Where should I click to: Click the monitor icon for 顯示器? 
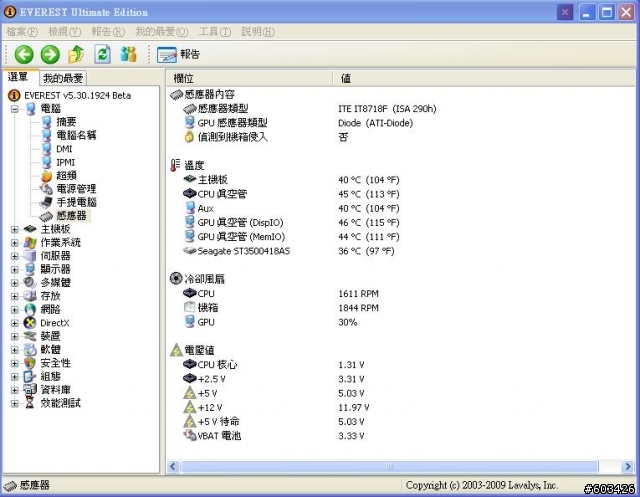tap(30, 270)
